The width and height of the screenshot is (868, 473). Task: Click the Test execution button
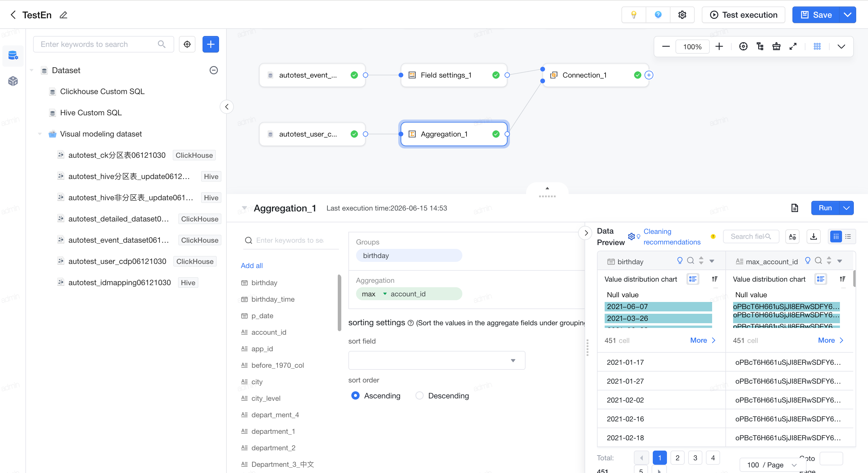point(743,15)
